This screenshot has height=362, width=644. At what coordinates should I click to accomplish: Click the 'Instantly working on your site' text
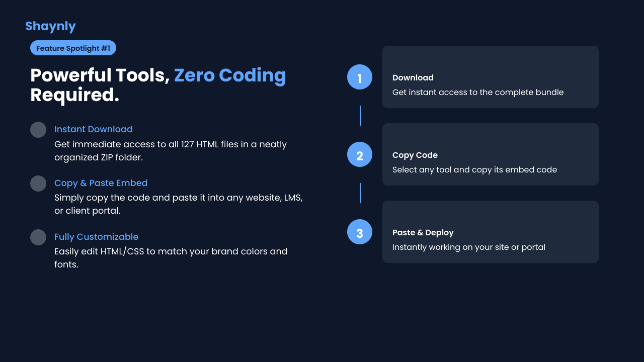click(468, 247)
